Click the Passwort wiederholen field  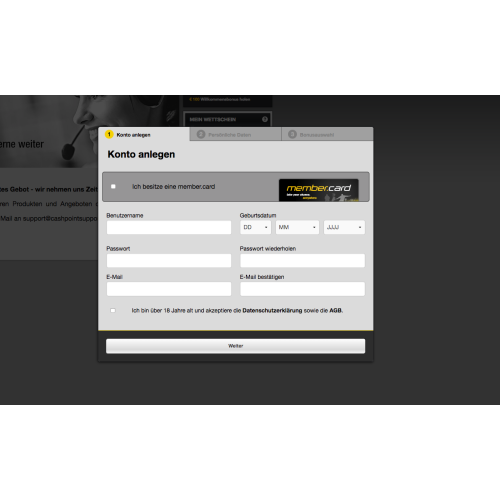click(303, 261)
